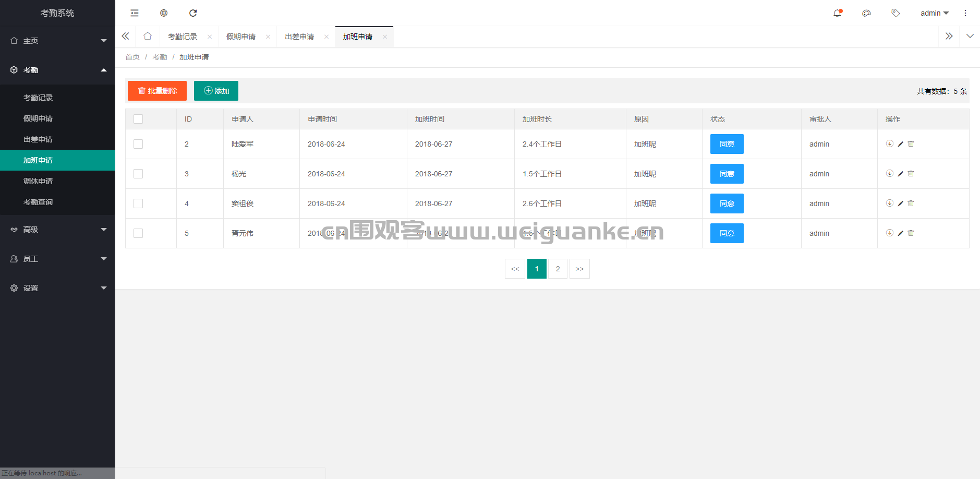
Task: Click the download arrow icon for row ID 4
Action: [890, 203]
